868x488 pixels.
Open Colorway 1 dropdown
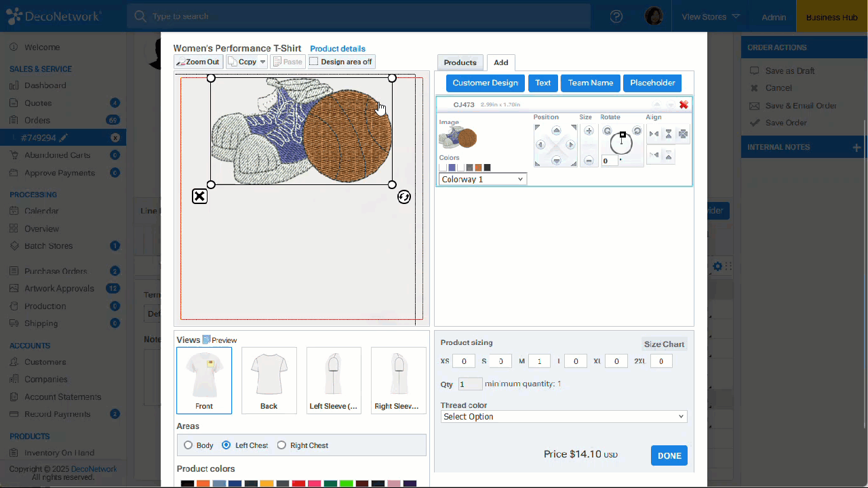[483, 179]
